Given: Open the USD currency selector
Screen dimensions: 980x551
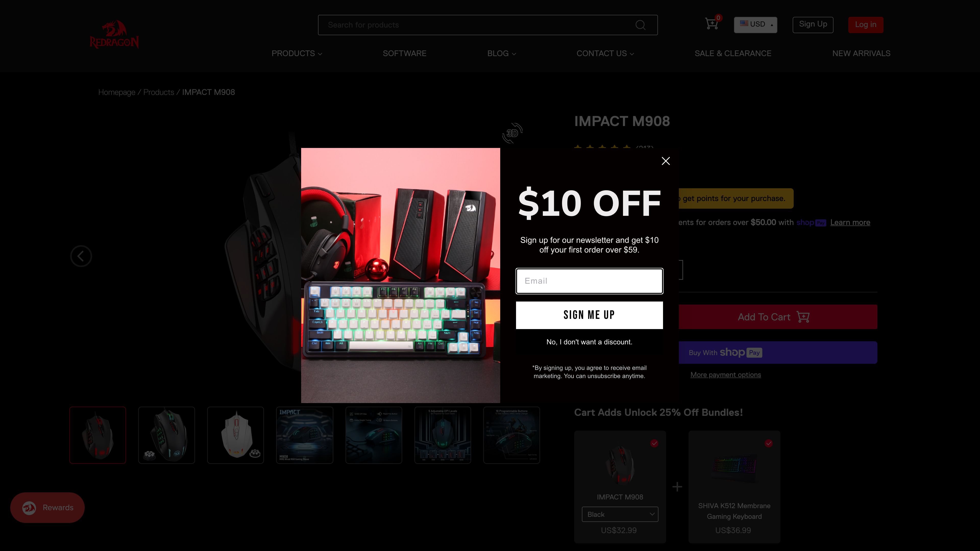Looking at the screenshot, I should (x=755, y=25).
